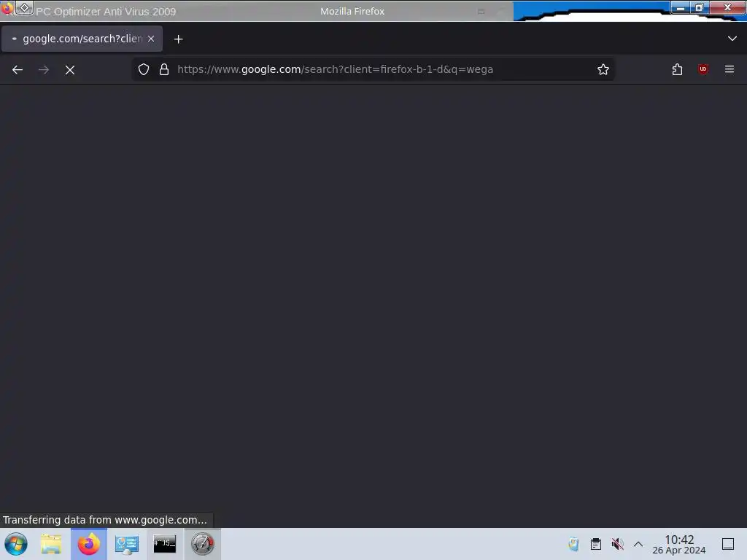Screen dimensions: 747x560
Task: Stop loading the page
Action: (70, 70)
